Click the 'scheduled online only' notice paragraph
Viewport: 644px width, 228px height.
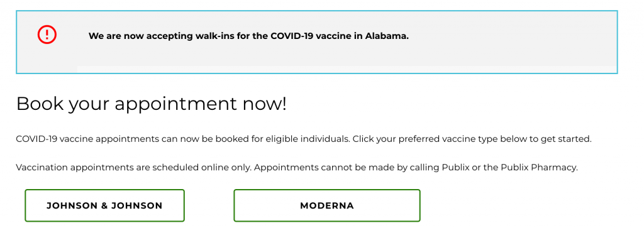click(x=297, y=168)
